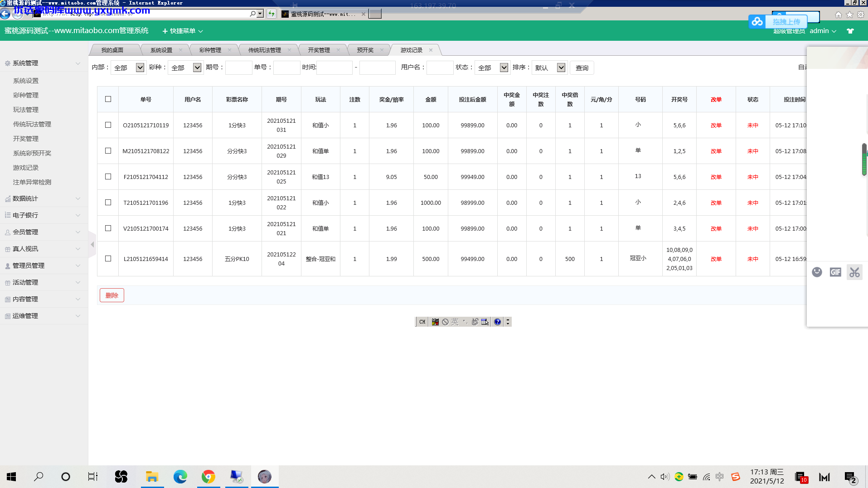Open browser settings gear icon
Viewport: 868px width, 488px height.
861,14
